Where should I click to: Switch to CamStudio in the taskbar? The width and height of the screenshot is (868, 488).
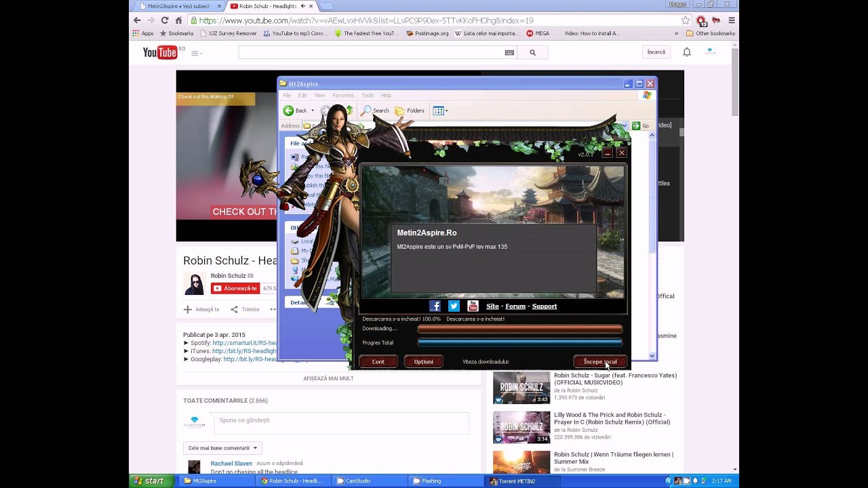point(370,481)
